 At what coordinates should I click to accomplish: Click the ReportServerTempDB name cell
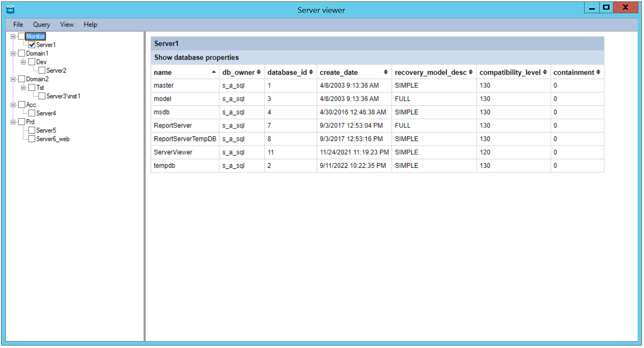[x=185, y=139]
